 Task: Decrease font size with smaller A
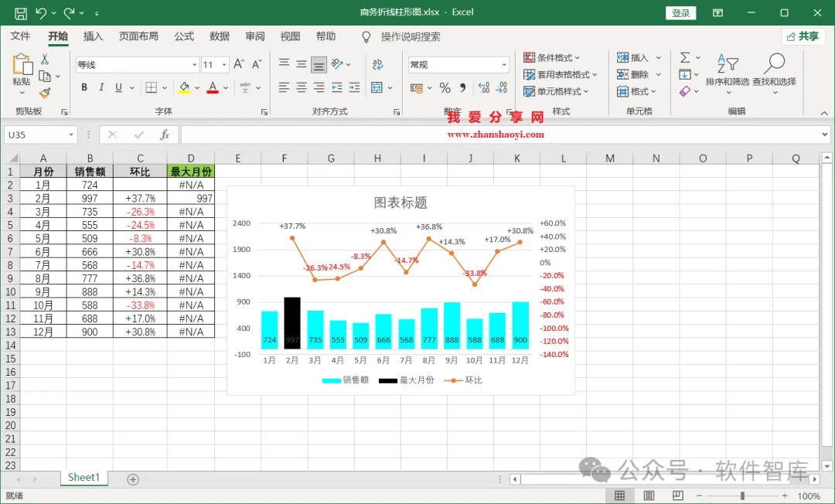pyautogui.click(x=257, y=64)
